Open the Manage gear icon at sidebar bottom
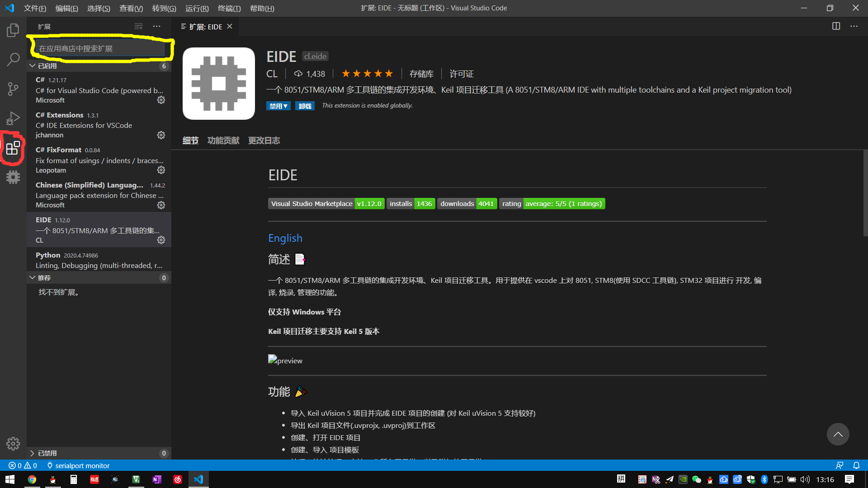The height and width of the screenshot is (488, 868). 13,444
